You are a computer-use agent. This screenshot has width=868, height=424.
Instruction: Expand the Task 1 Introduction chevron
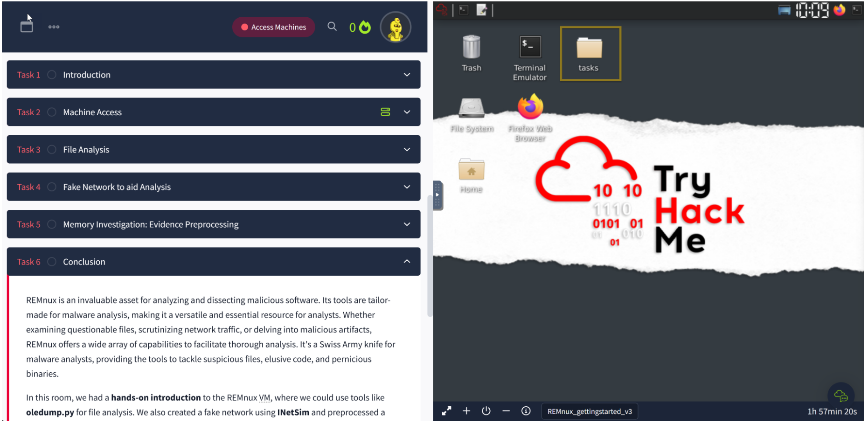407,75
